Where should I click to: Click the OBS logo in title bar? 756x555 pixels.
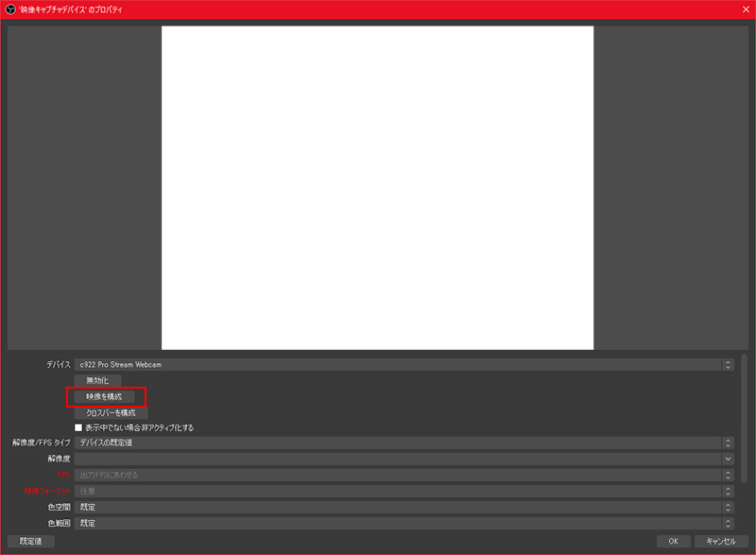pyautogui.click(x=10, y=9)
